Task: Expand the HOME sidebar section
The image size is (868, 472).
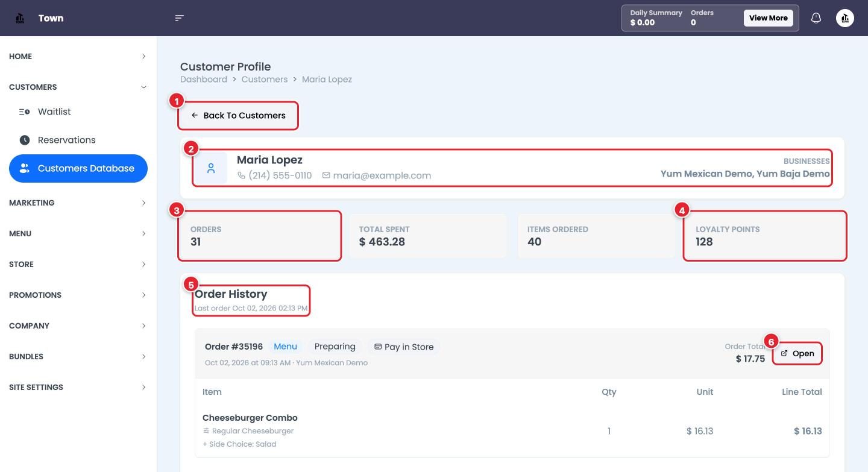Action: tap(78, 56)
